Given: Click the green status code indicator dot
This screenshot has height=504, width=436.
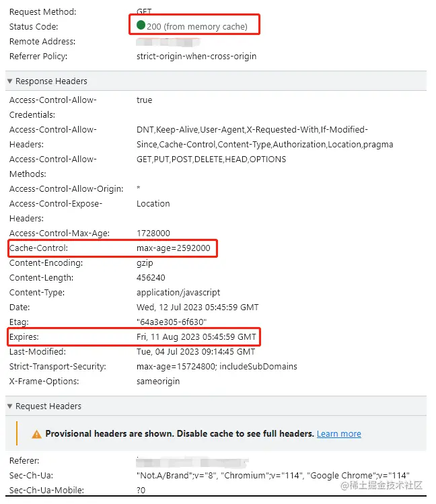Looking at the screenshot, I should point(141,25).
